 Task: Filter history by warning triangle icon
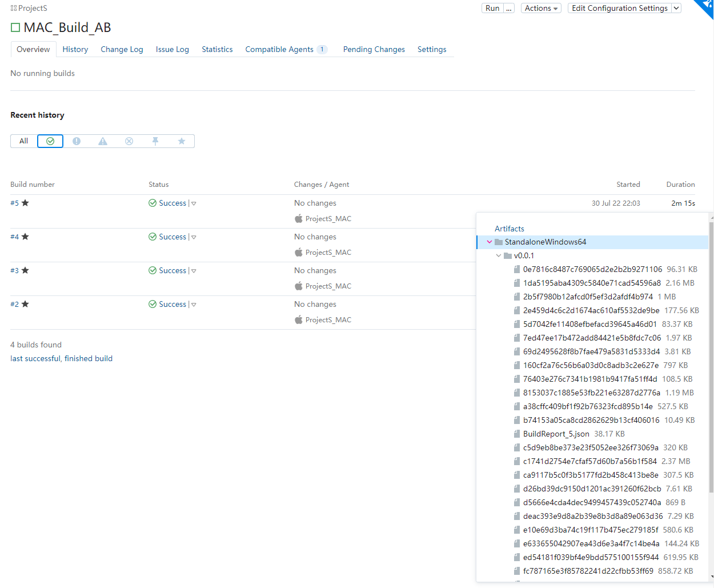pos(103,141)
